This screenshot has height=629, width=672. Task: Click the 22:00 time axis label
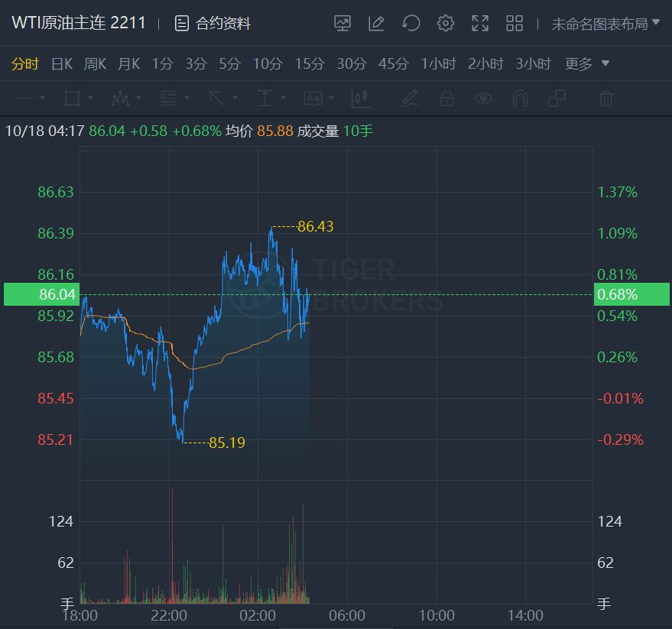pyautogui.click(x=169, y=616)
